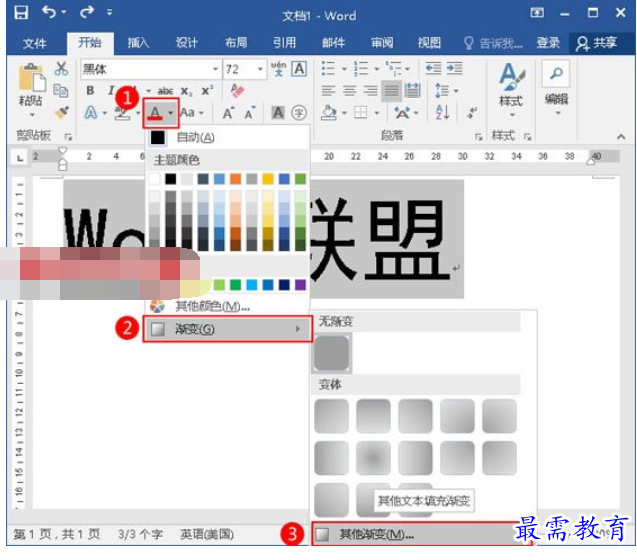The width and height of the screenshot is (637, 560).
Task: Click the Cut scissors icon
Action: coord(61,69)
